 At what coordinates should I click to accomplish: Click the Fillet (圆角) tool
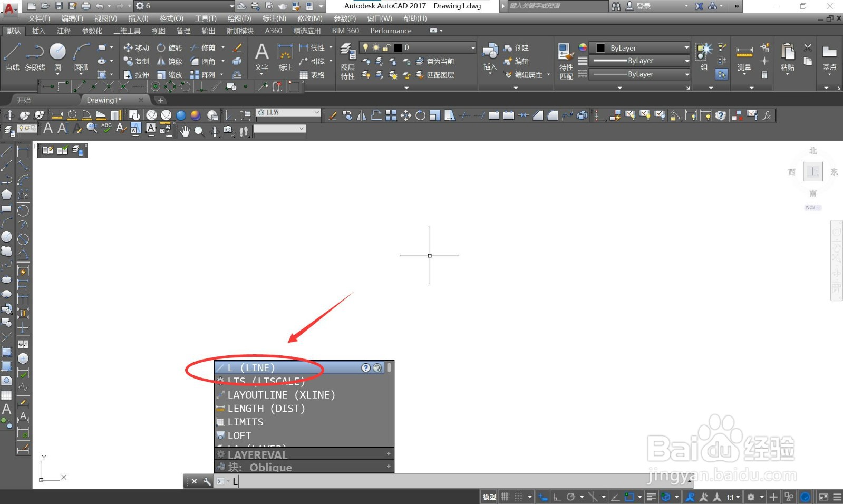click(202, 61)
